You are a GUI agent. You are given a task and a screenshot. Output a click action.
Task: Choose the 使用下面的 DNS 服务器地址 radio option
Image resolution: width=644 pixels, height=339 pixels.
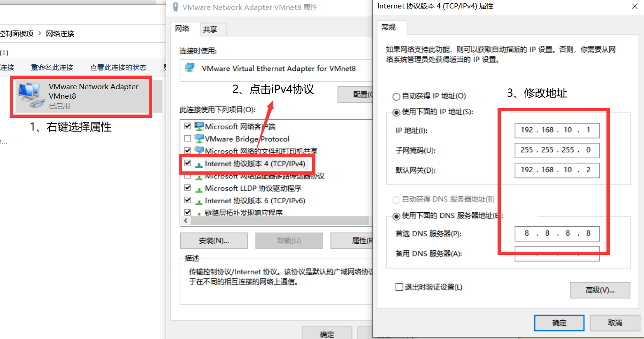(x=397, y=216)
